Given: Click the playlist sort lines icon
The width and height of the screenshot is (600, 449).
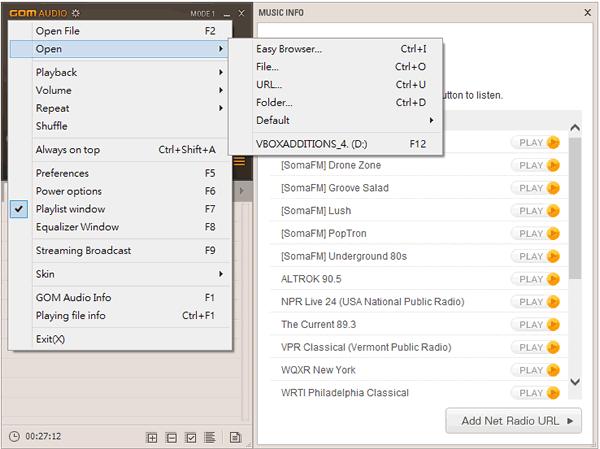Looking at the screenshot, I should tap(210, 437).
